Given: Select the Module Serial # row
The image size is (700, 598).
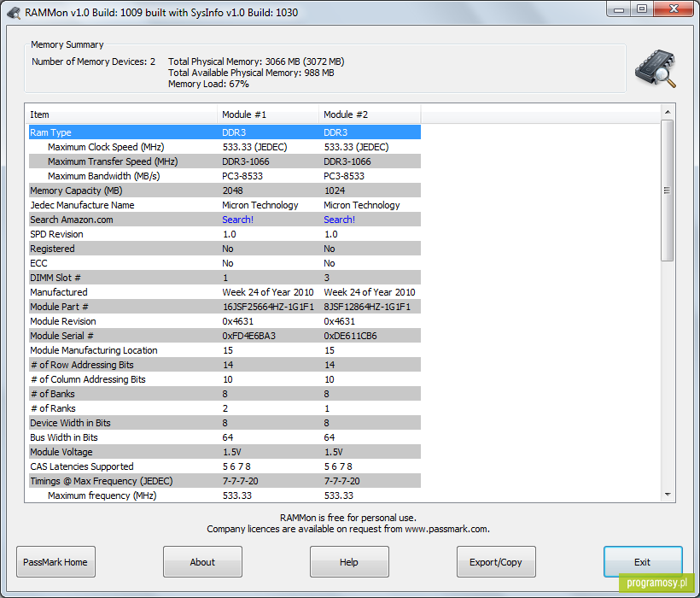Looking at the screenshot, I should click(x=225, y=336).
